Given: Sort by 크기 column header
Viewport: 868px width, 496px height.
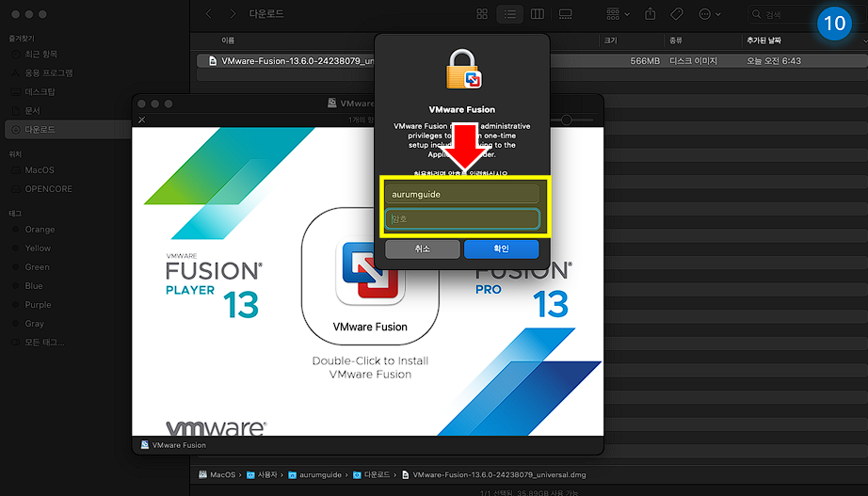Looking at the screenshot, I should point(611,40).
